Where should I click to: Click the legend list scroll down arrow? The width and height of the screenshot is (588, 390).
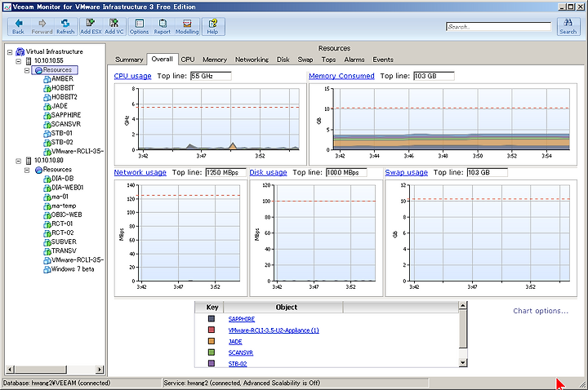coord(463,362)
